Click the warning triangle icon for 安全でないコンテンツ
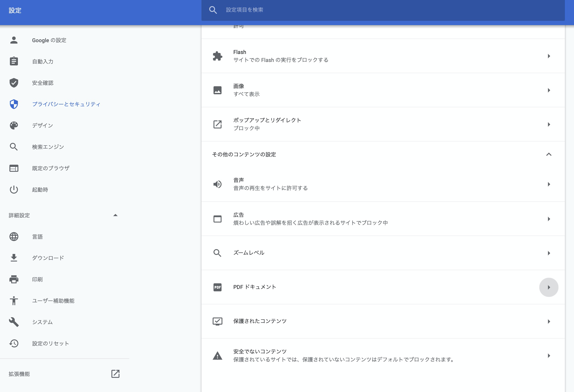Image resolution: width=574 pixels, height=392 pixels. click(218, 356)
